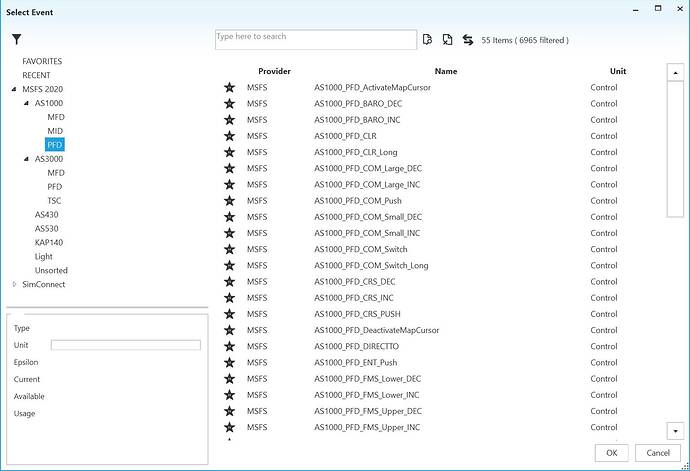This screenshot has height=471, width=690.
Task: Mark AS1000_PFD_COM_Small_DEC as favorite
Action: (229, 217)
